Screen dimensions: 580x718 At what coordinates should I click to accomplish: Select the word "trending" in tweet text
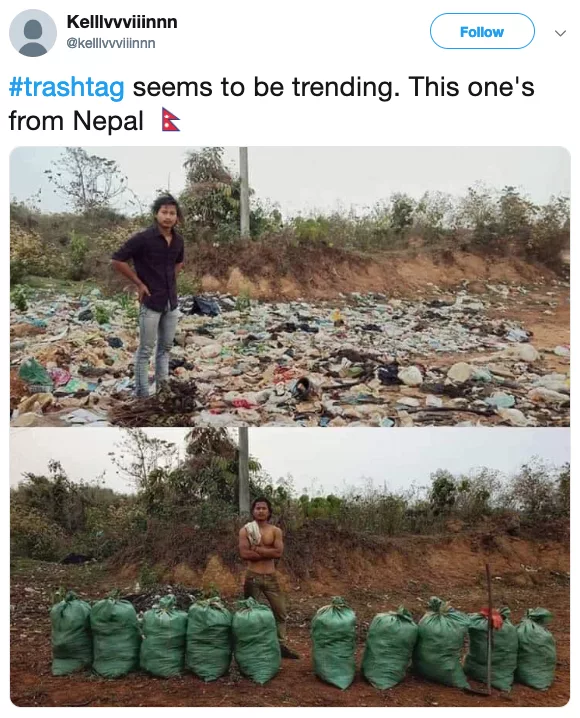(342, 87)
